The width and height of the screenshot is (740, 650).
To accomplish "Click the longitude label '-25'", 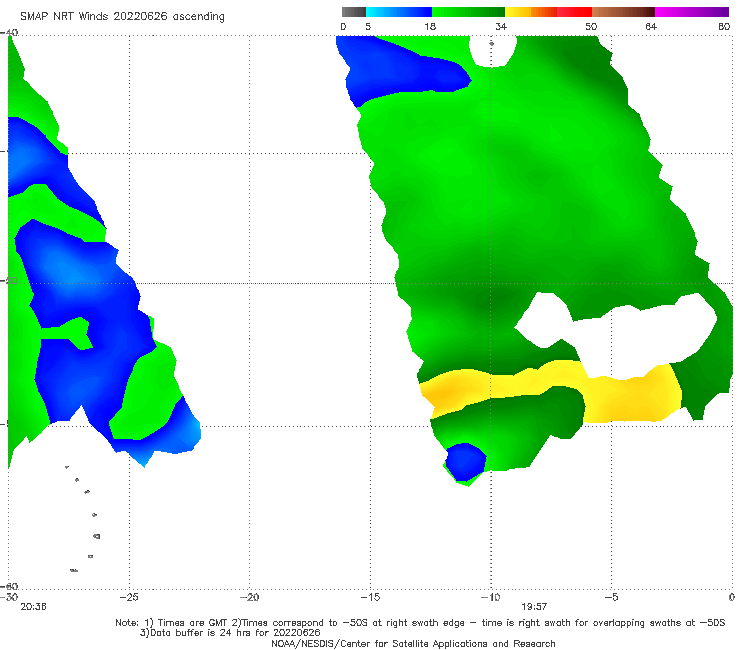I will [x=129, y=597].
